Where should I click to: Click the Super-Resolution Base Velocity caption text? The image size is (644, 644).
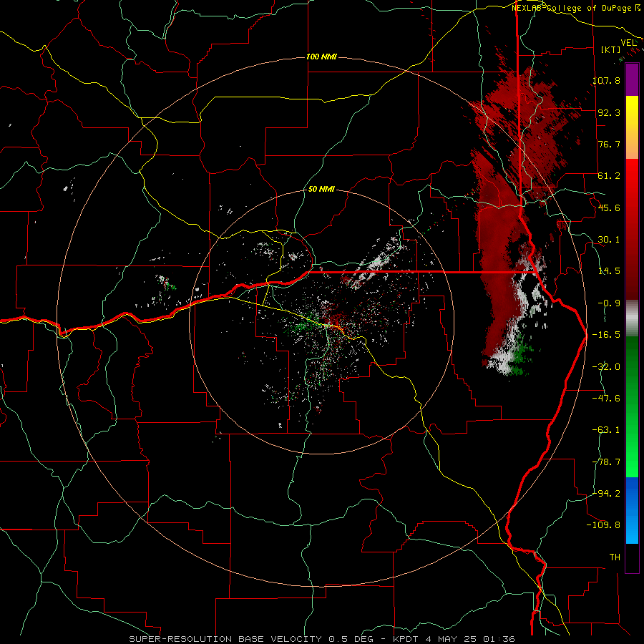321,639
